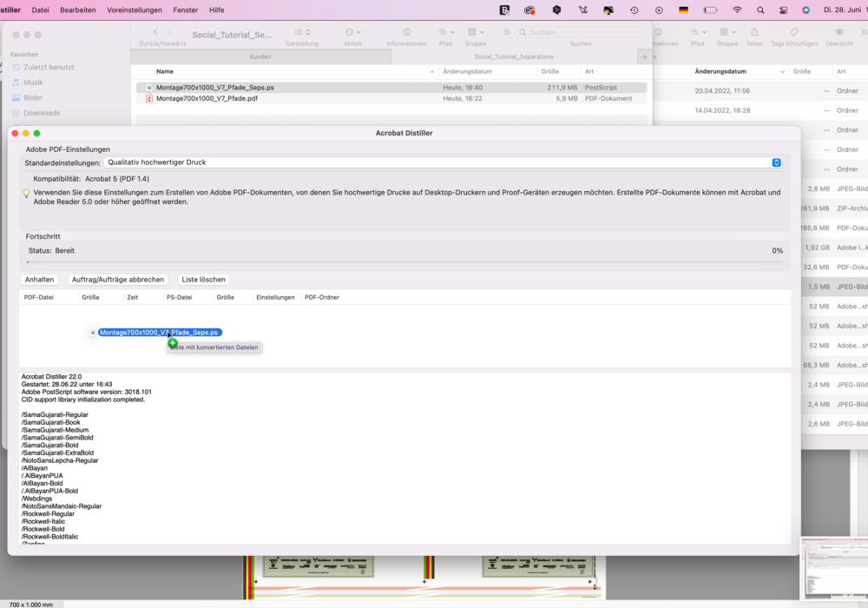Click the Zeit column header
This screenshot has height=608, width=868.
132,297
